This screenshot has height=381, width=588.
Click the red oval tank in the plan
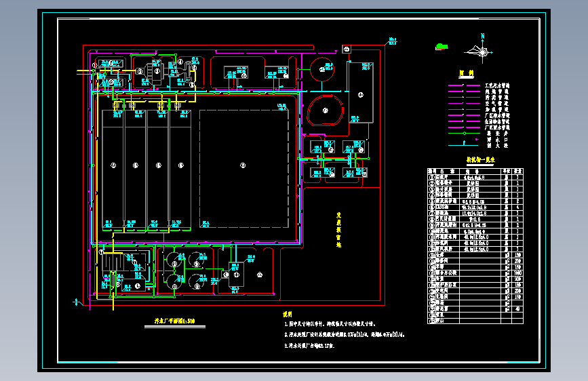pos(326,111)
